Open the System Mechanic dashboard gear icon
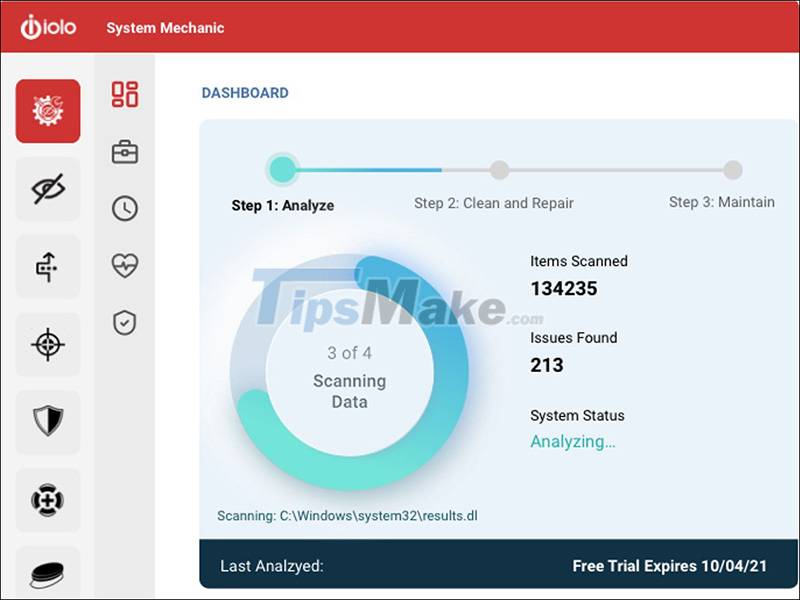 pos(47,109)
